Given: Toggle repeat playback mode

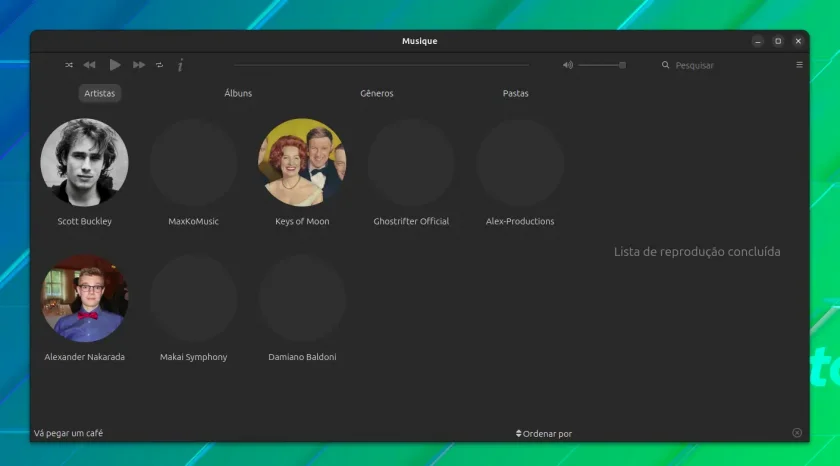Looking at the screenshot, I should pyautogui.click(x=160, y=65).
